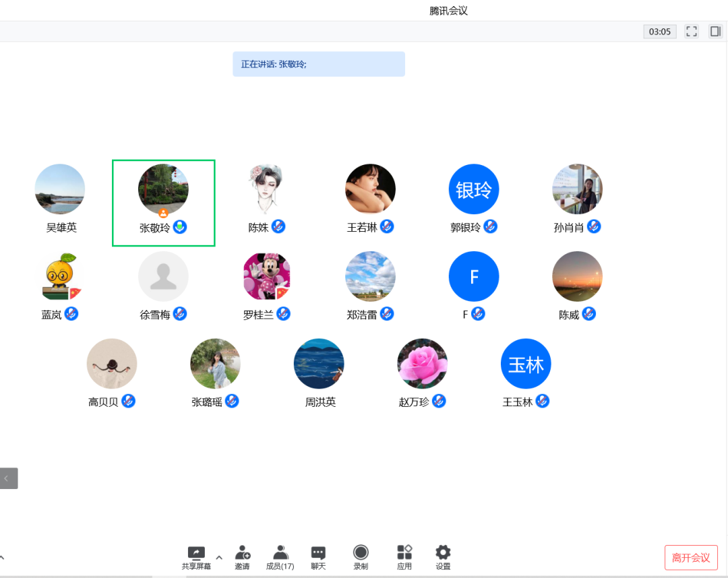Screen dimensions: 728x578
Task: Click the Leave Meeting button
Action: click(x=691, y=558)
